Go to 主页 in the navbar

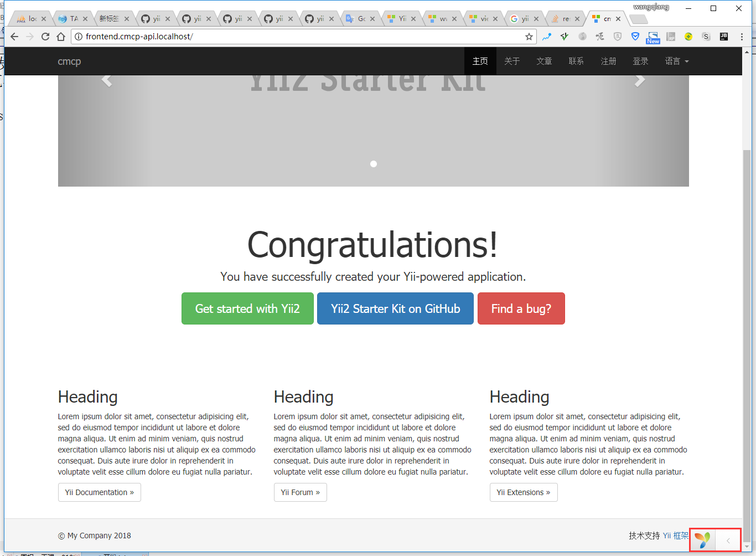480,61
